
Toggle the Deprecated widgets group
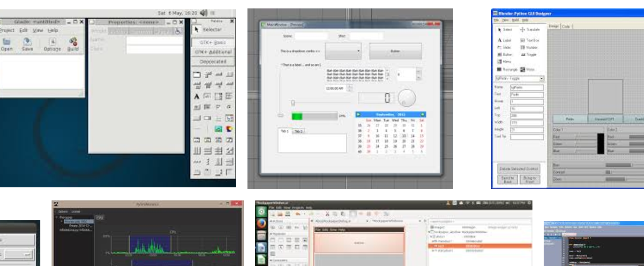(x=213, y=62)
